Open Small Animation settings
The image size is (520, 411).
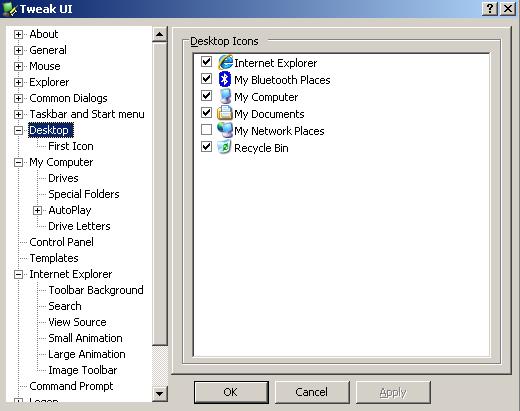[x=85, y=338]
